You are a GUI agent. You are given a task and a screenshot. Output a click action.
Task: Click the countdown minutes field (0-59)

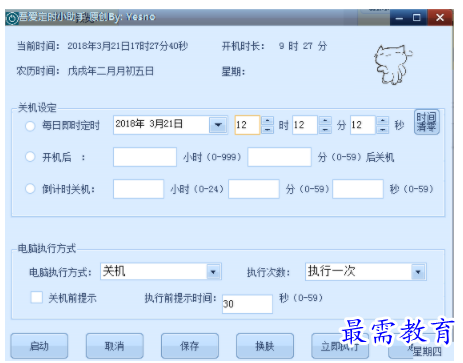click(254, 189)
